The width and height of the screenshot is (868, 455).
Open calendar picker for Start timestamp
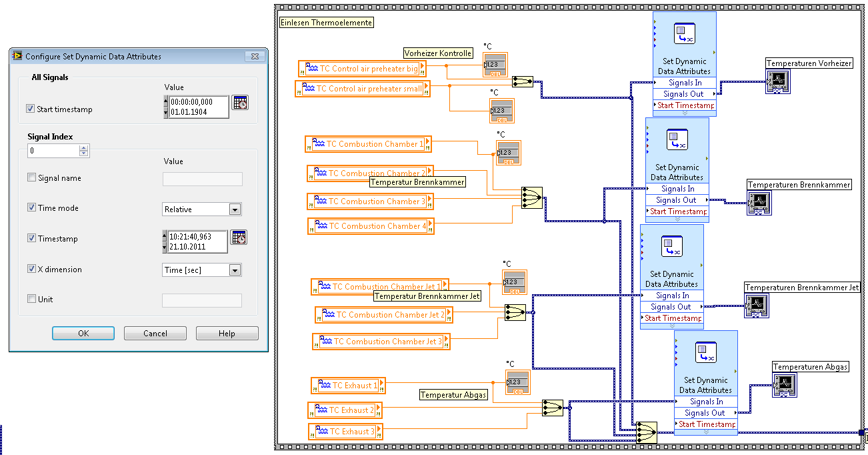(240, 103)
